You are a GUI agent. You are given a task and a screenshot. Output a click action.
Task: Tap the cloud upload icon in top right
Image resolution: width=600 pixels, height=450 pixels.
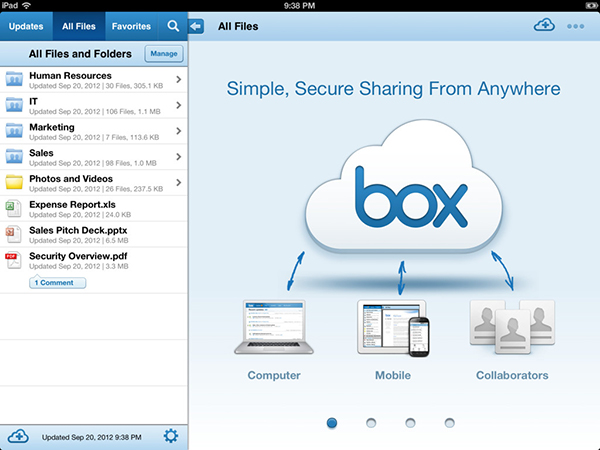click(x=544, y=25)
